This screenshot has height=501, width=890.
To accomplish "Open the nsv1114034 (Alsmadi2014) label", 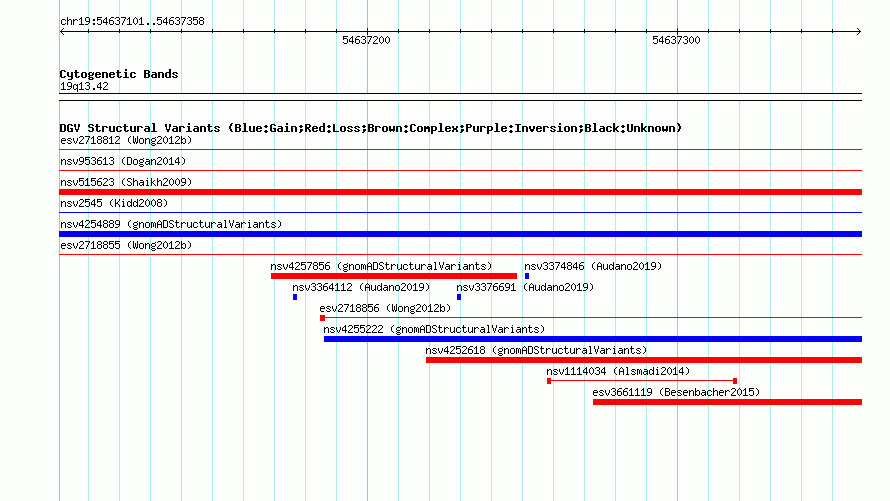I will (618, 371).
